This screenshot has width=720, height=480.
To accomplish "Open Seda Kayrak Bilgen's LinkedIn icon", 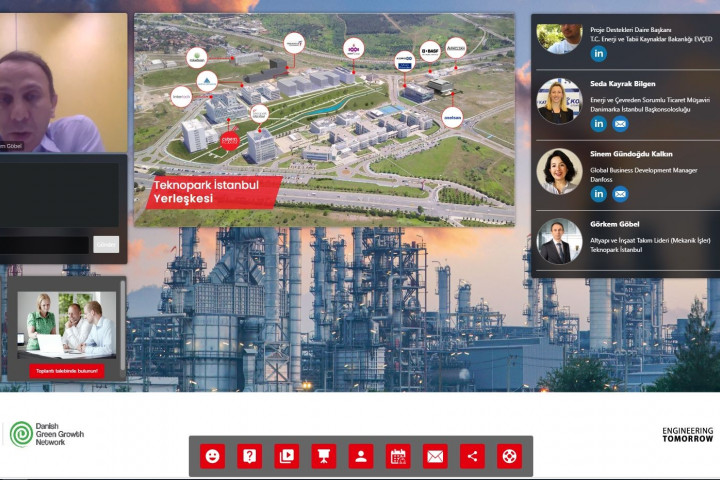I will 598,124.
